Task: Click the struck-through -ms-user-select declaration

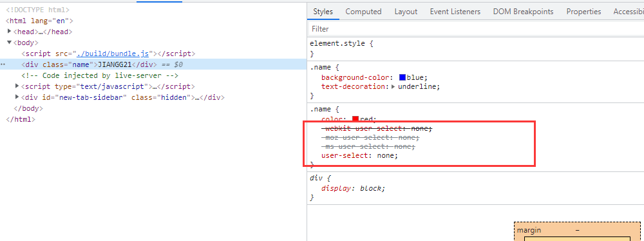Action: coord(368,147)
